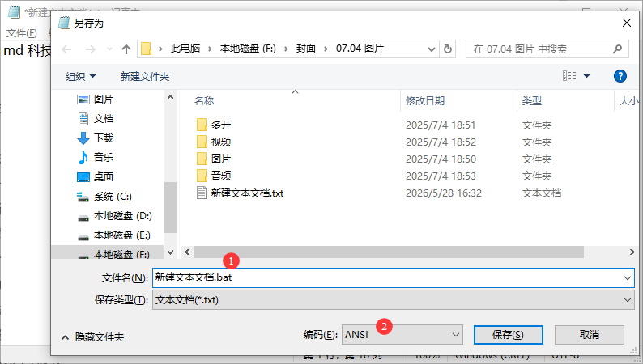Image resolution: width=643 pixels, height=364 pixels.
Task: Open recent locations chevron beside Forward arrow
Action: (109, 49)
